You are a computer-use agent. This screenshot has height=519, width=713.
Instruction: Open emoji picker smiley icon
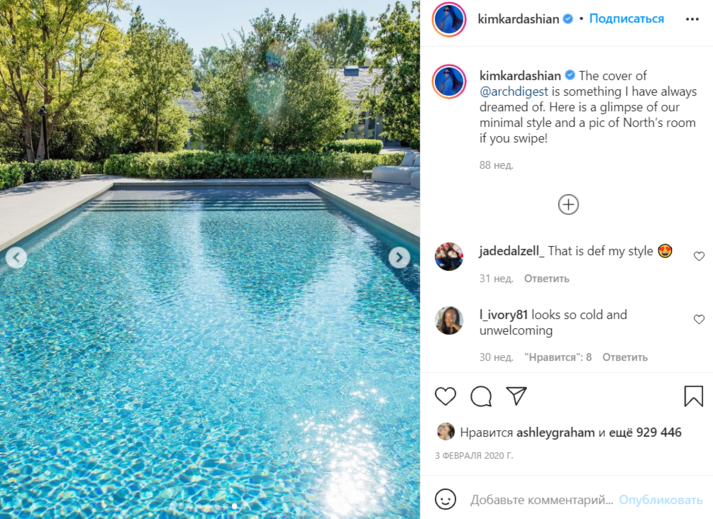click(445, 499)
